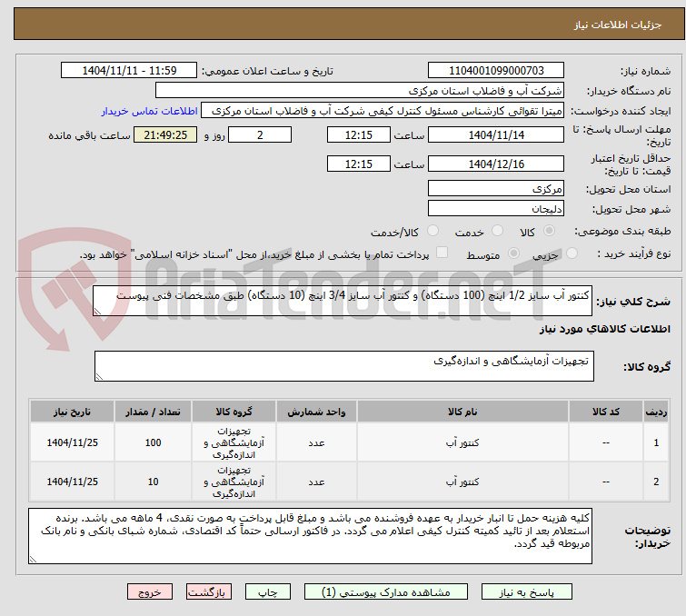Click the جزئیات اطلاعات نیاز header title

617,25
